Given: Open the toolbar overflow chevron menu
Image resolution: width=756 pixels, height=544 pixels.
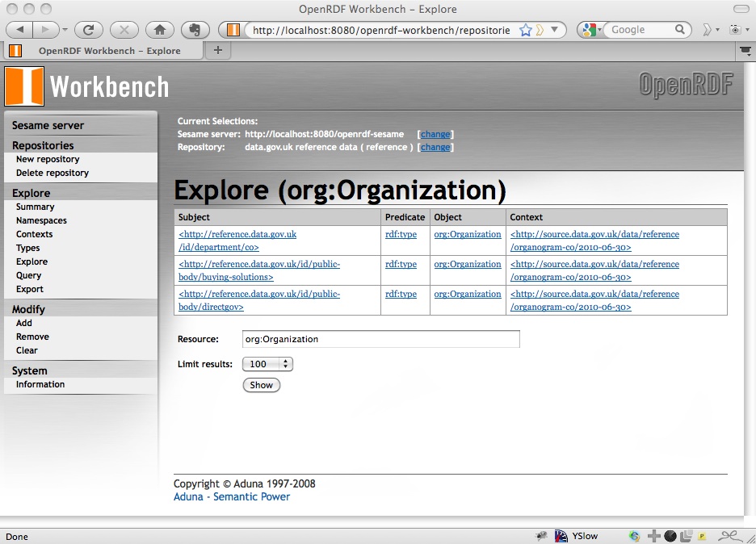Looking at the screenshot, I should tap(710, 30).
